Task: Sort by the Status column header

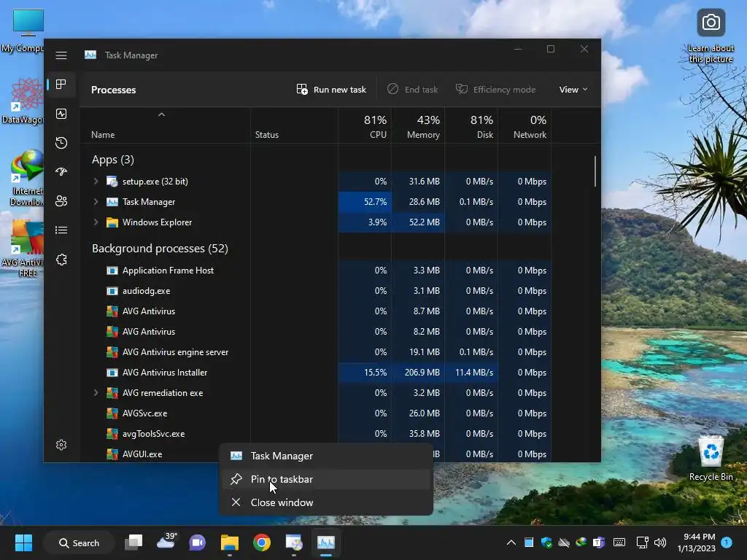Action: click(267, 135)
